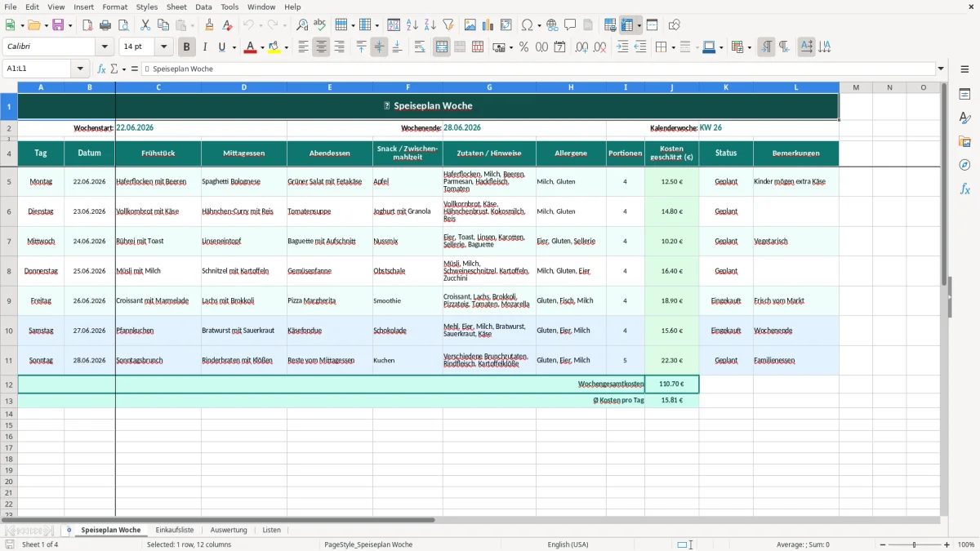Click the Save document icon
This screenshot has width=980, height=551.
(x=58, y=25)
